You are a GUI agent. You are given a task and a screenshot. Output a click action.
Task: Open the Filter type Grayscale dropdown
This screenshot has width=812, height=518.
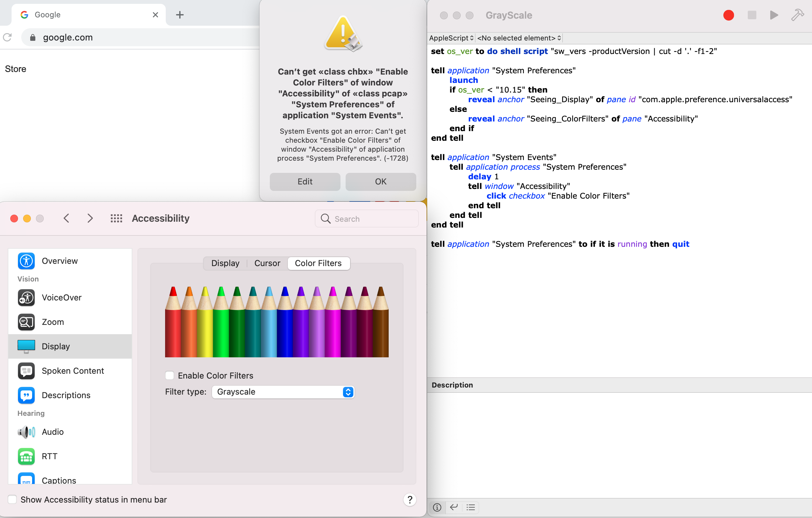click(283, 392)
